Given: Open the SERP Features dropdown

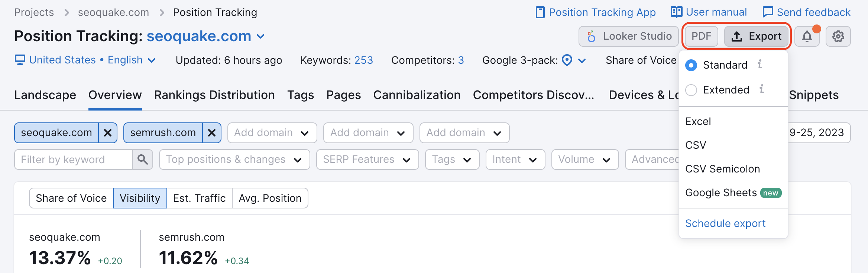Looking at the screenshot, I should pos(367,159).
